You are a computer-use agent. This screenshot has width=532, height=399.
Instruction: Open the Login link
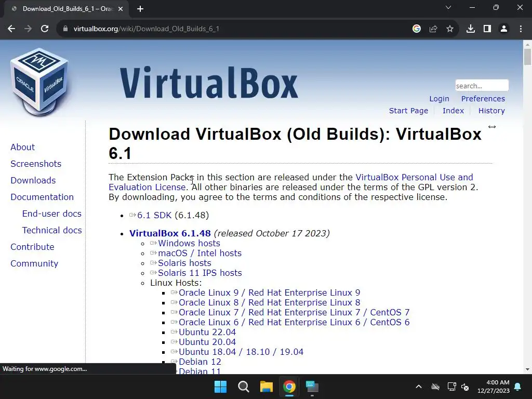(x=439, y=99)
